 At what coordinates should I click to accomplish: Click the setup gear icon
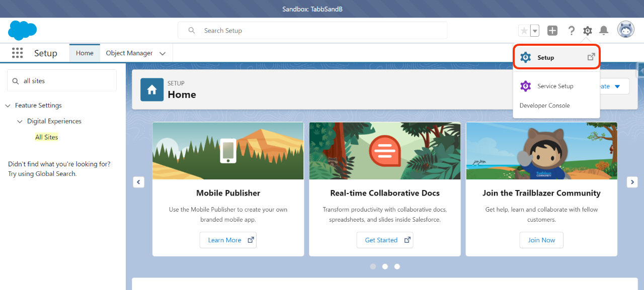click(x=587, y=31)
